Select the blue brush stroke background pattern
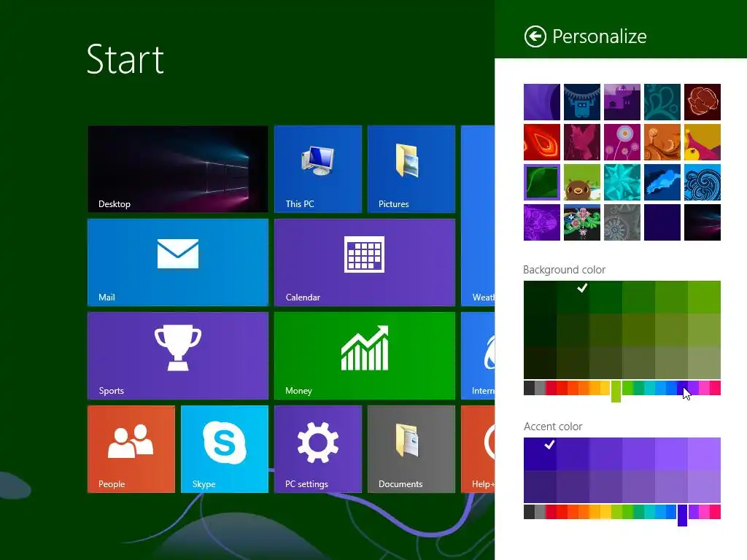 [x=662, y=182]
